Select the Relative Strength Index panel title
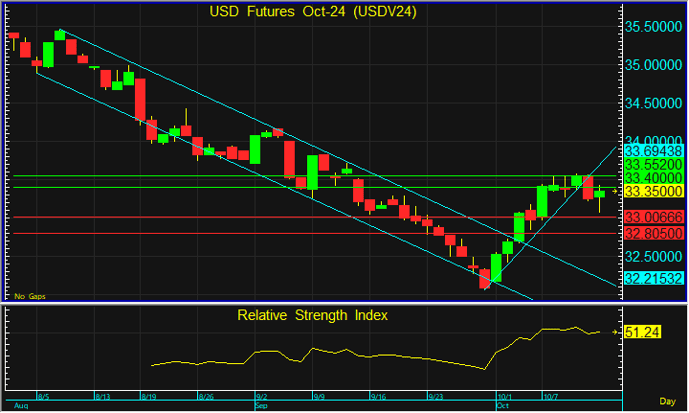 click(x=312, y=315)
